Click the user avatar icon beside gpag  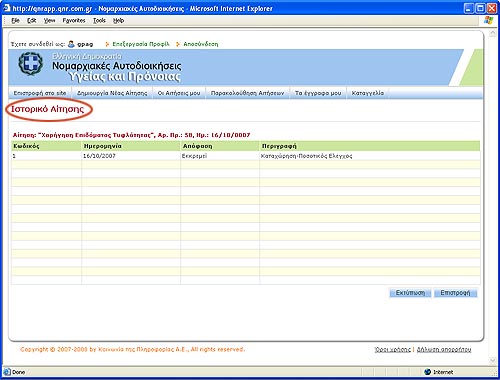[x=71, y=44]
